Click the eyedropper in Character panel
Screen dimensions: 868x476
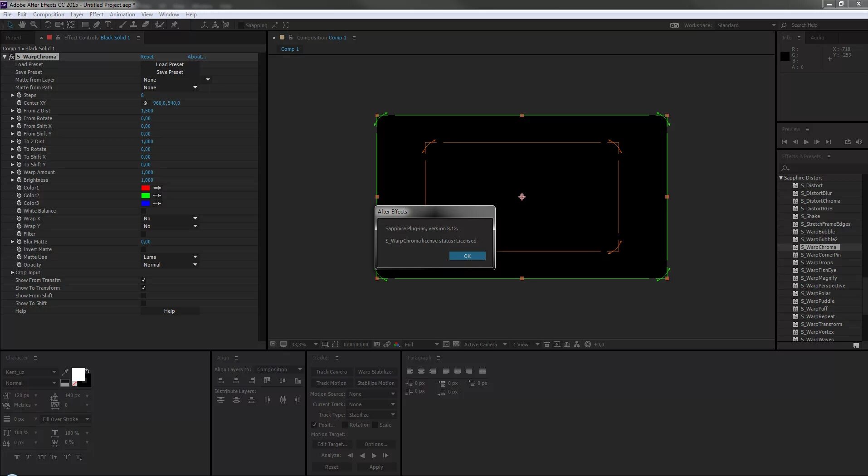(x=65, y=372)
